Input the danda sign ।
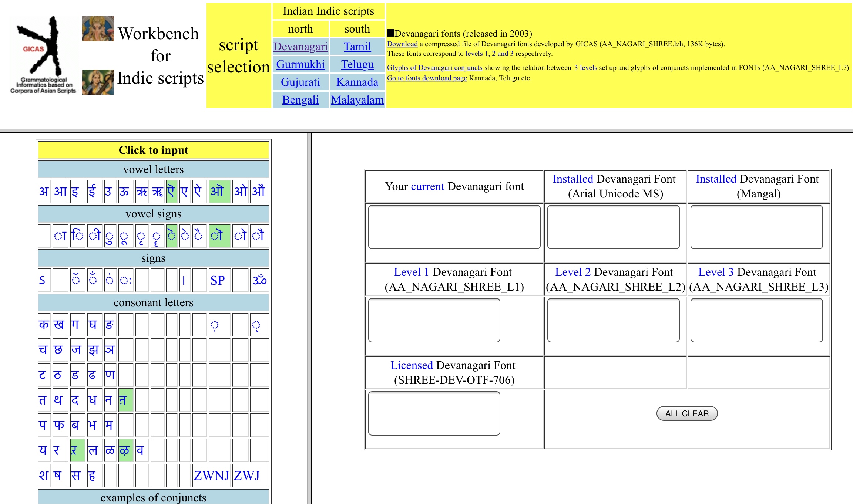 (x=184, y=280)
